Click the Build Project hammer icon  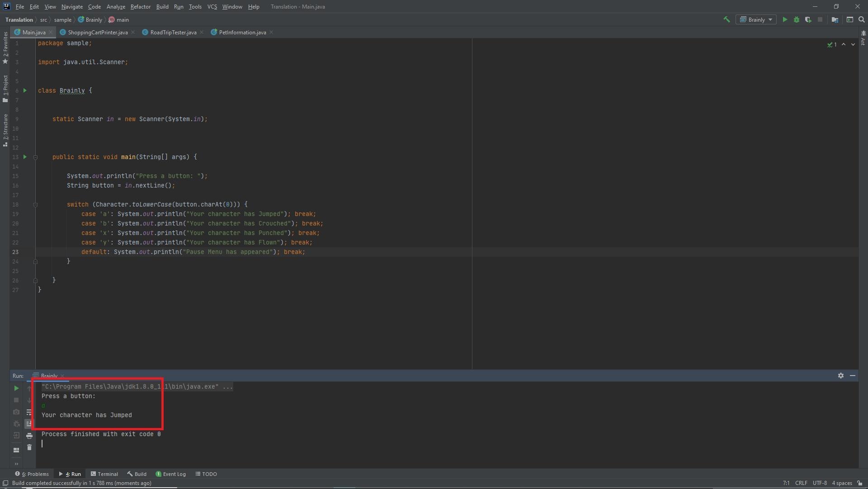[726, 19]
